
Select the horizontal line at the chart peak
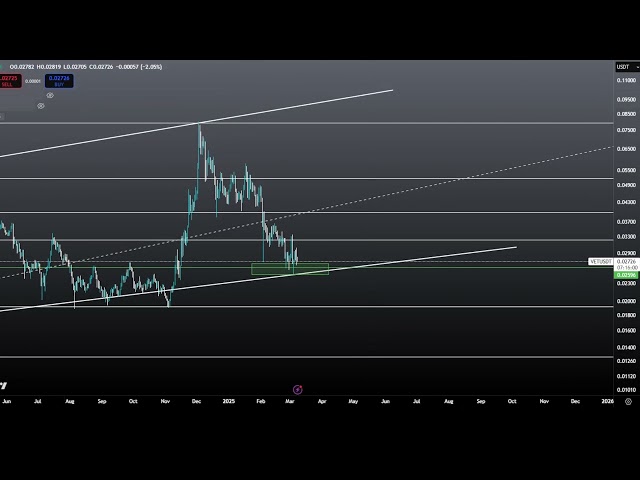click(x=400, y=123)
